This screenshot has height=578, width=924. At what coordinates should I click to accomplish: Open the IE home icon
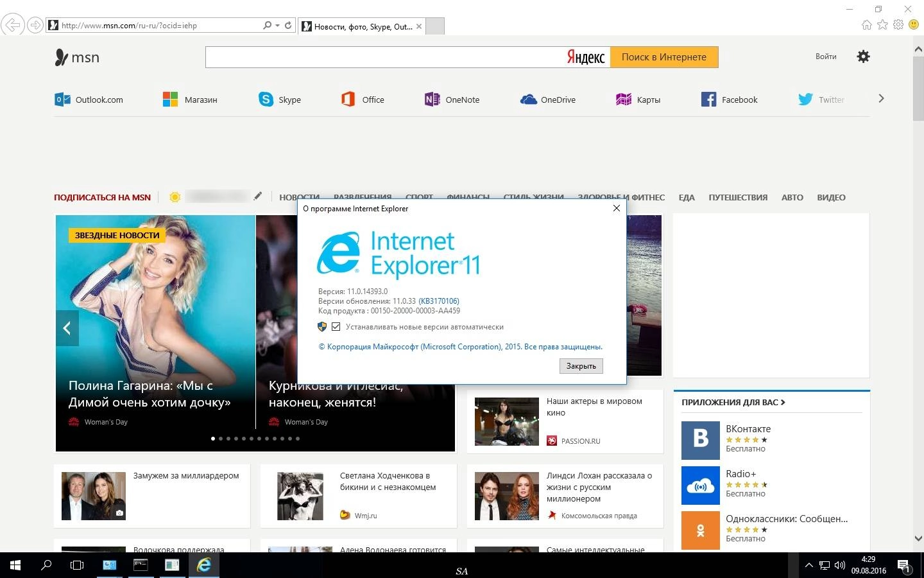pyautogui.click(x=866, y=25)
